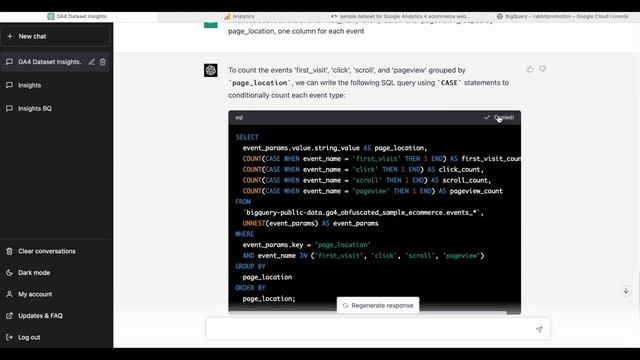The image size is (640, 360).
Task: Switch to BigQuery Google Cloud console tab
Action: (562, 16)
